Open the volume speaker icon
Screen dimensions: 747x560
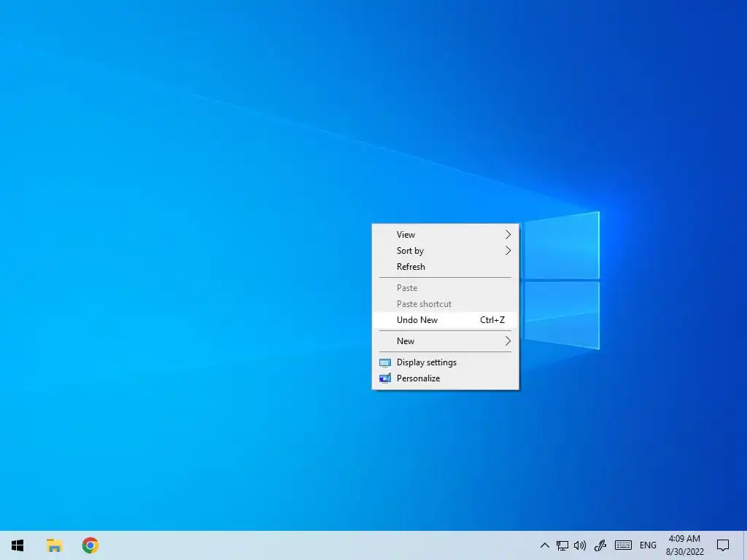[580, 545]
